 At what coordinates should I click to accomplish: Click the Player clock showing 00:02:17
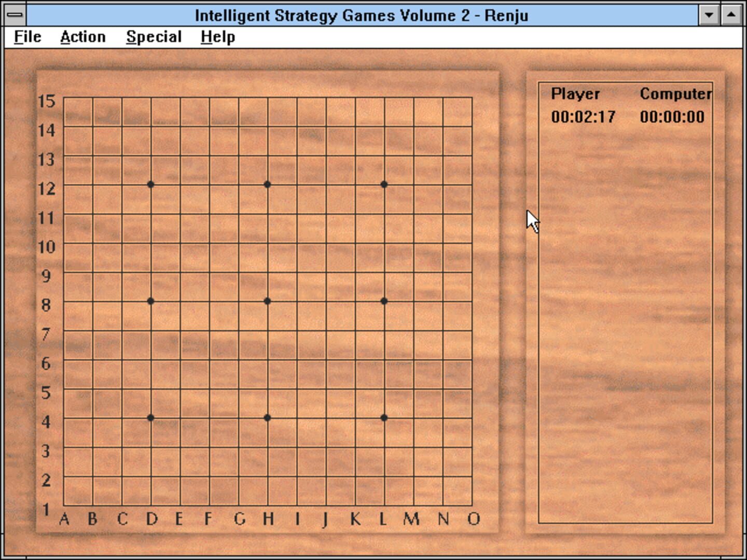[583, 117]
